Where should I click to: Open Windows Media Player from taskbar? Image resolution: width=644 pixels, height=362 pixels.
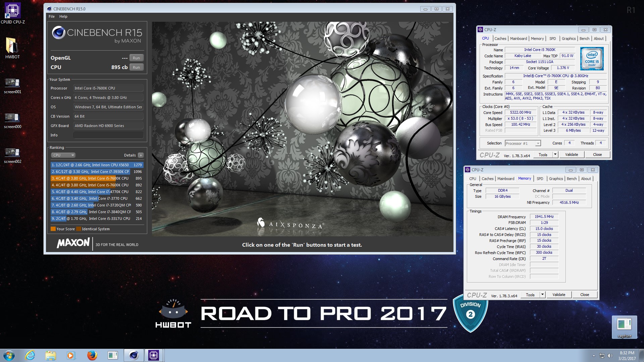(x=71, y=355)
